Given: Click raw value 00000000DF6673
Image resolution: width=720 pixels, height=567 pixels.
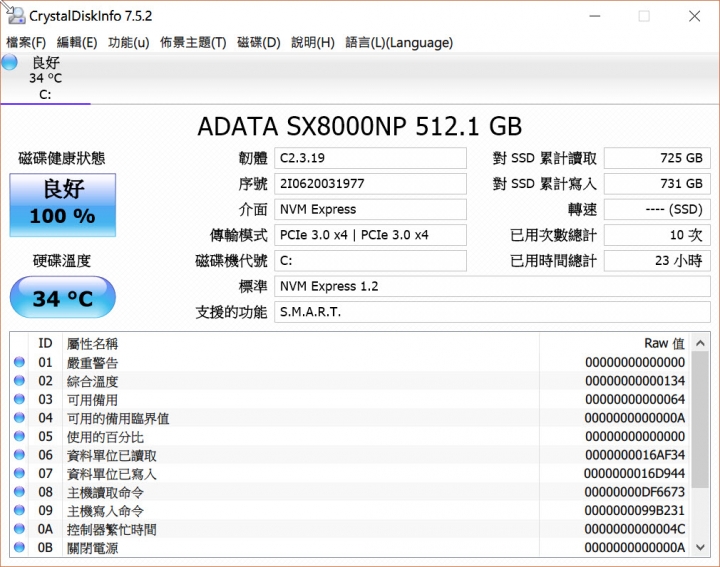Looking at the screenshot, I should (x=635, y=492).
